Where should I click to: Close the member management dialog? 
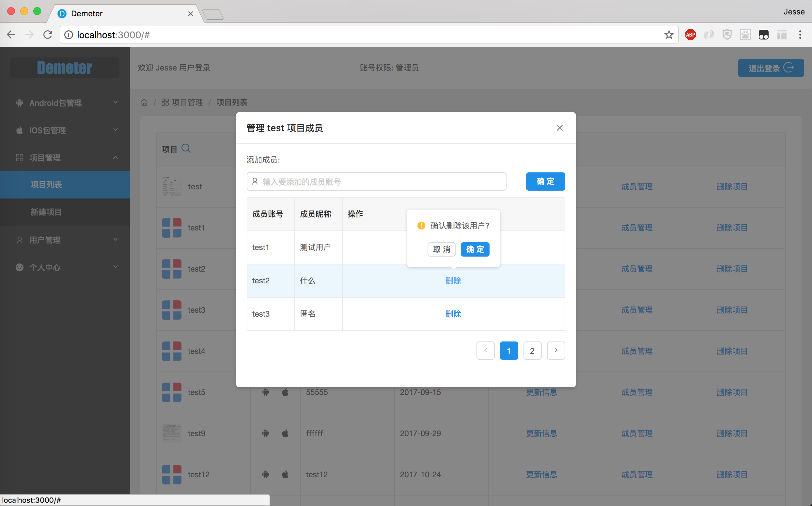[x=559, y=128]
